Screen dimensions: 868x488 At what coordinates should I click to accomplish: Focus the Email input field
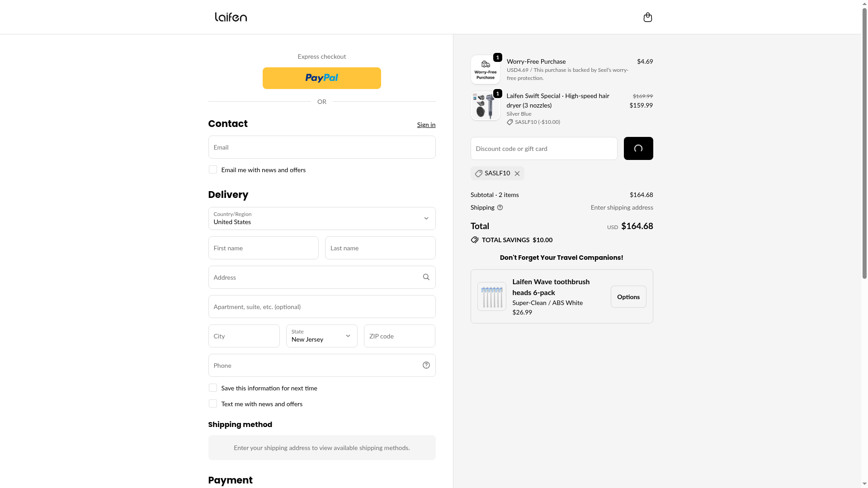(321, 147)
